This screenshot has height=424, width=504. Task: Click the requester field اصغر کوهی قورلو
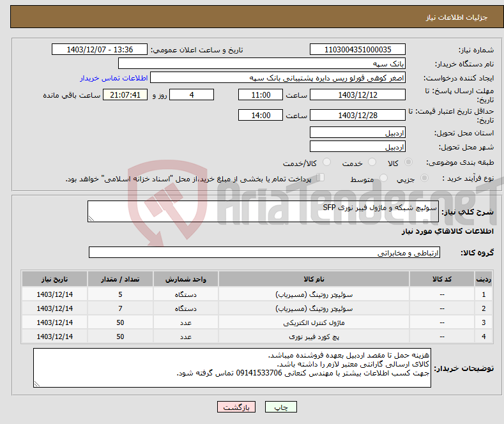pyautogui.click(x=278, y=78)
